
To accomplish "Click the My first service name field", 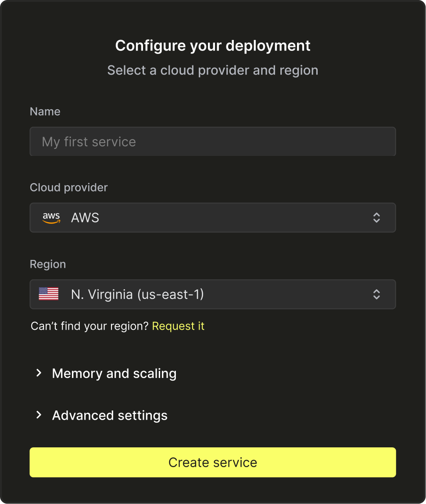I will pos(213,141).
